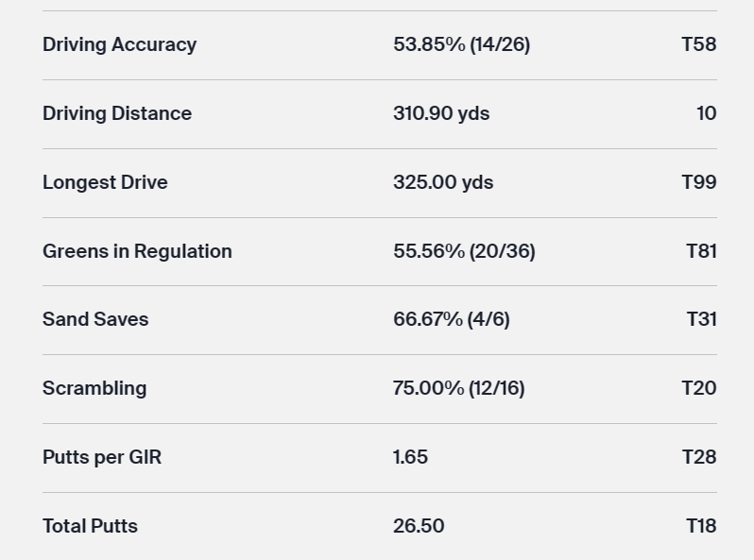Select the 55.56% (20/36) greens value
The image size is (754, 560).
(x=464, y=251)
